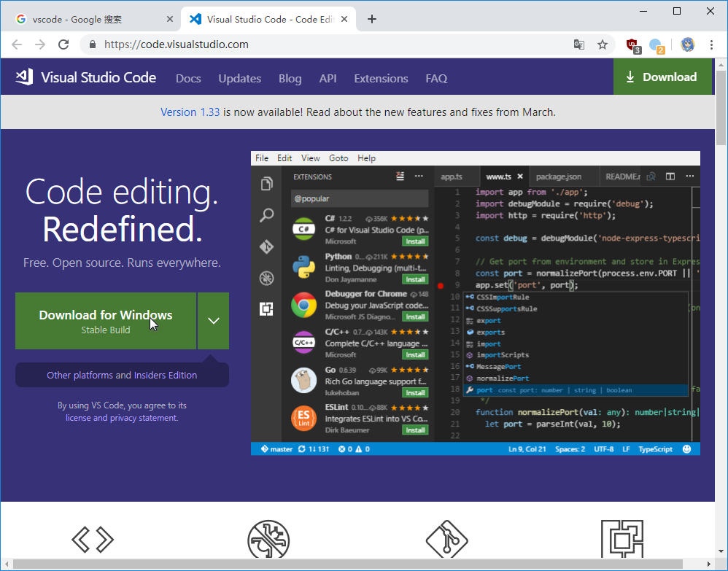Open the blue chat extension icon with badge 2

657,45
